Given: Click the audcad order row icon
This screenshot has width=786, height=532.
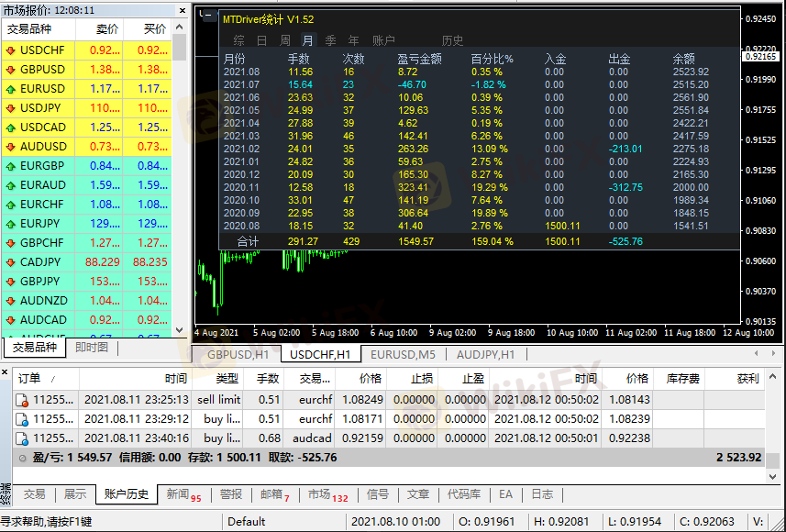Looking at the screenshot, I should click(21, 438).
